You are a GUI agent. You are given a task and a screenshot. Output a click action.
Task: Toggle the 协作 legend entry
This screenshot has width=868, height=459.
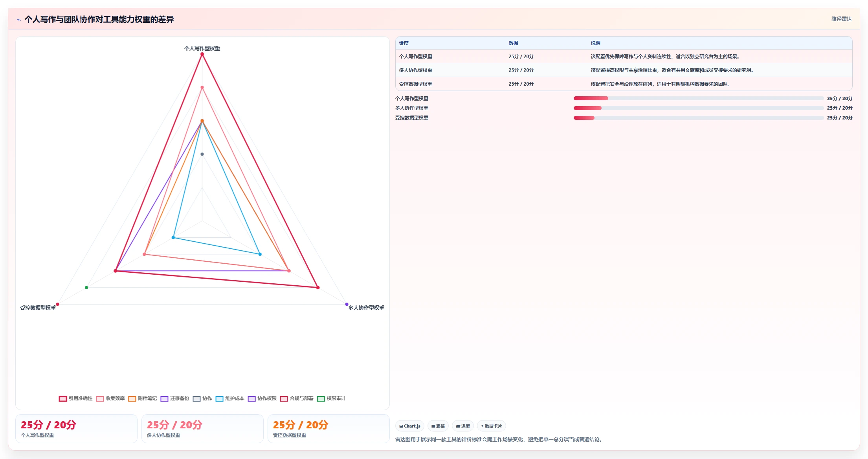[202, 398]
